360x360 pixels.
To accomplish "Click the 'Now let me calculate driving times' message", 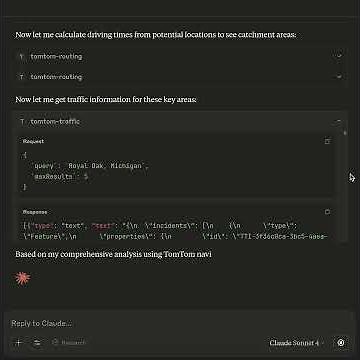I will pyautogui.click(x=156, y=35).
